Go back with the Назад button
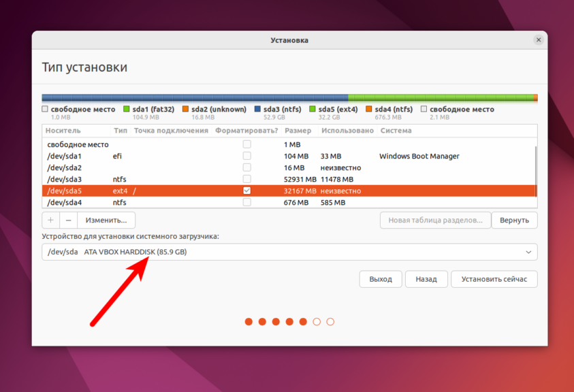This screenshot has height=392, width=574. (426, 279)
